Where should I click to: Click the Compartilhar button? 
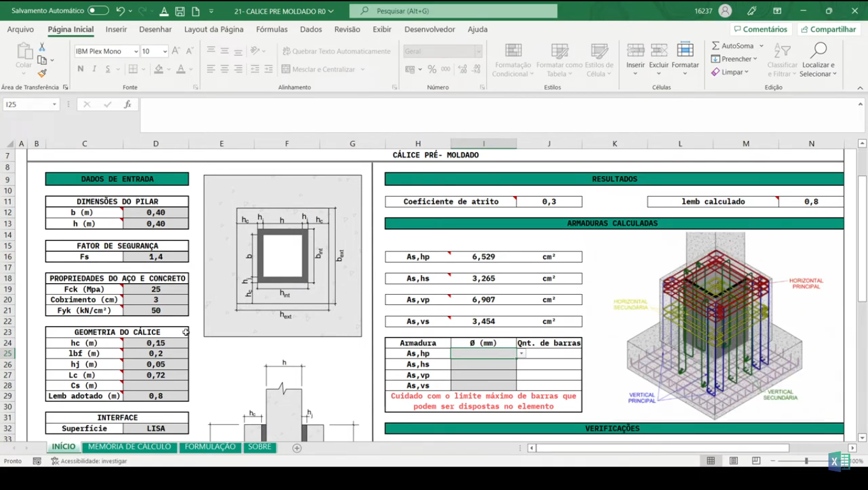coord(828,29)
